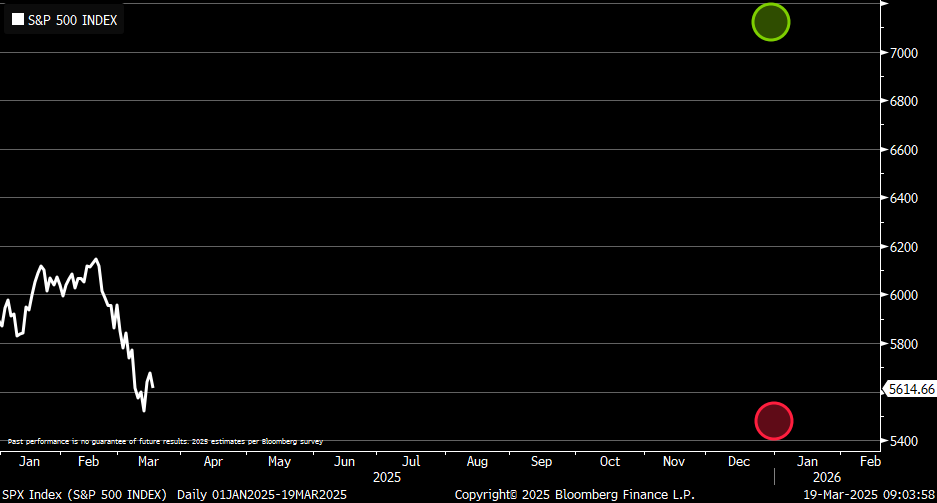Click the 6000 y-axis tick label
The width and height of the screenshot is (937, 503).
pos(904,295)
